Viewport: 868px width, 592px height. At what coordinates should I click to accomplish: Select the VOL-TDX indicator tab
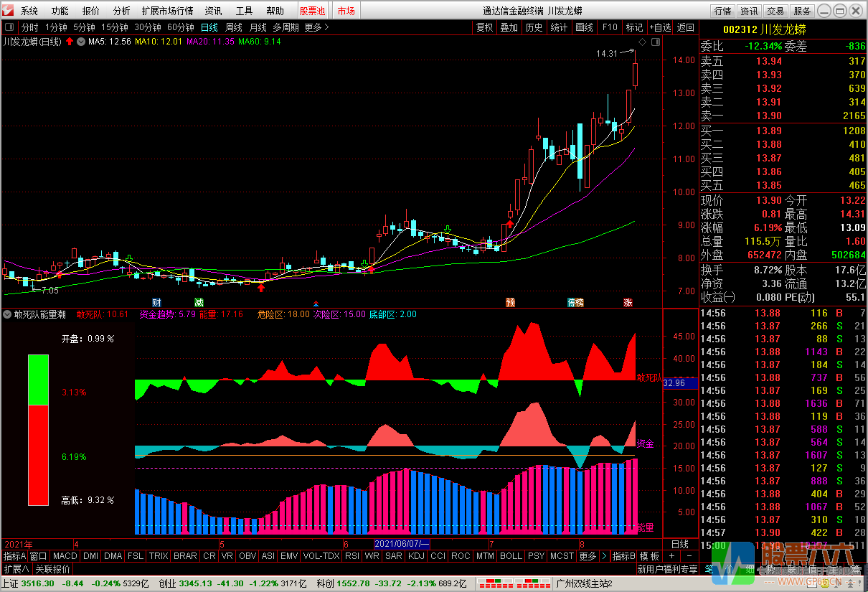pyautogui.click(x=321, y=556)
